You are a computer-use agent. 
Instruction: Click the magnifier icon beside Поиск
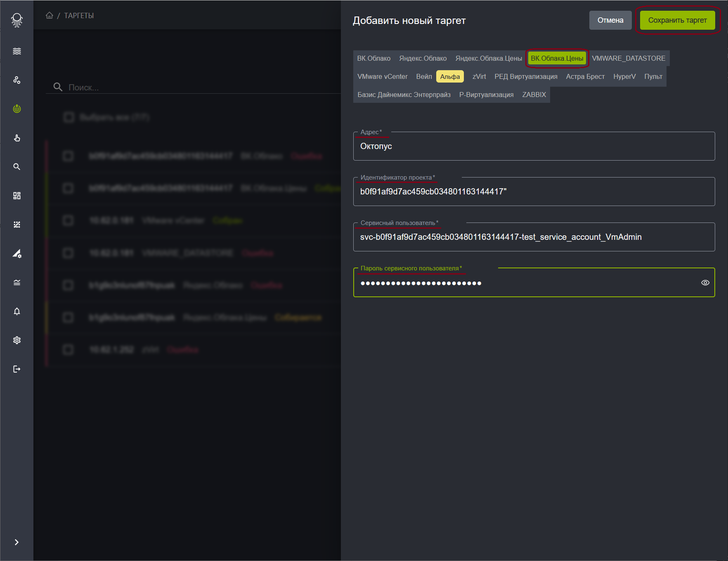point(58,87)
